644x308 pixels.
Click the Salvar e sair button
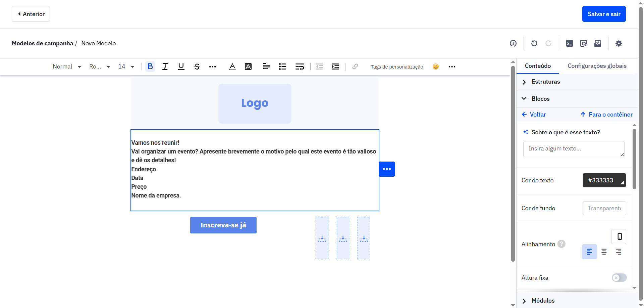(x=604, y=14)
